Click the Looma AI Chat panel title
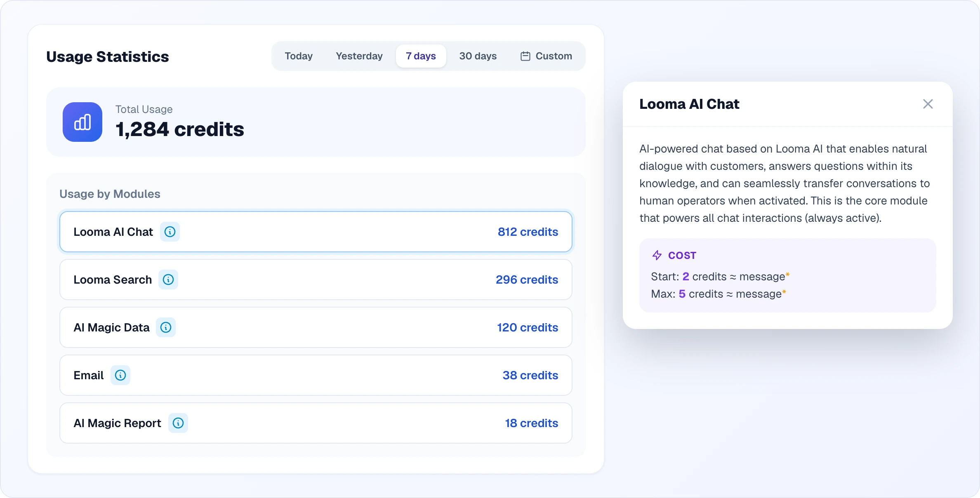 pyautogui.click(x=689, y=104)
